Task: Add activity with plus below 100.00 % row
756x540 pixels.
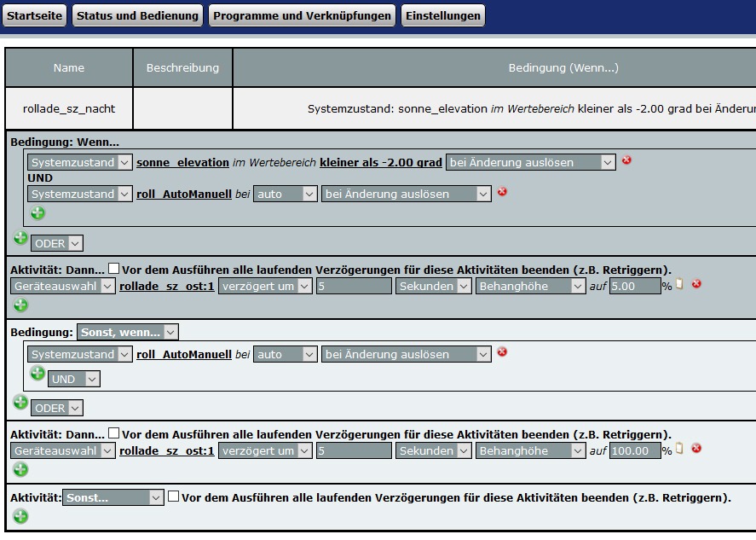Action: click(x=20, y=469)
